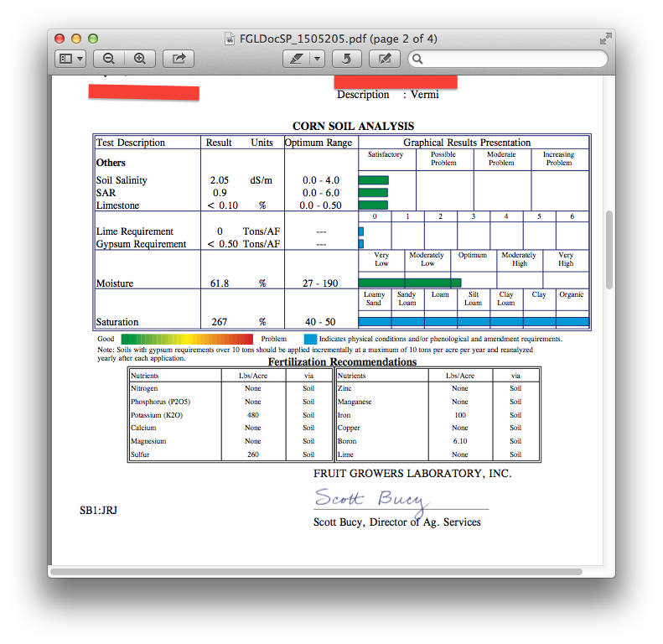The height and width of the screenshot is (644, 663).
Task: Rotate the page with rotate button
Action: point(347,59)
